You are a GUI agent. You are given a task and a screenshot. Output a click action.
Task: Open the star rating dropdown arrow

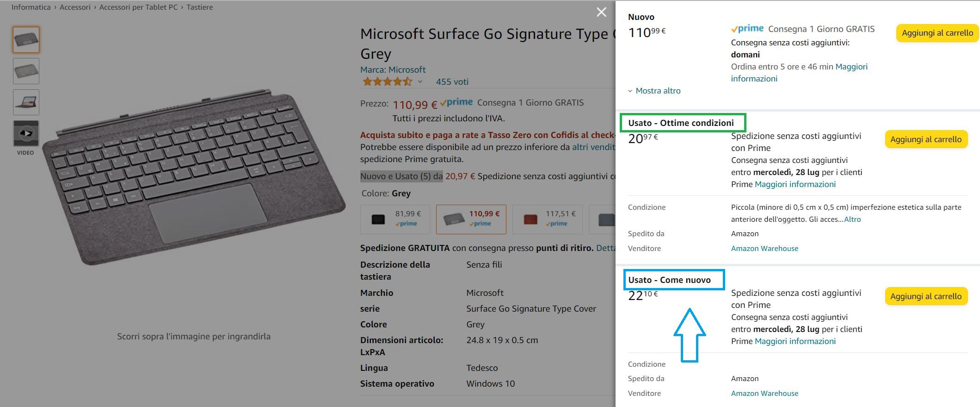tap(420, 82)
